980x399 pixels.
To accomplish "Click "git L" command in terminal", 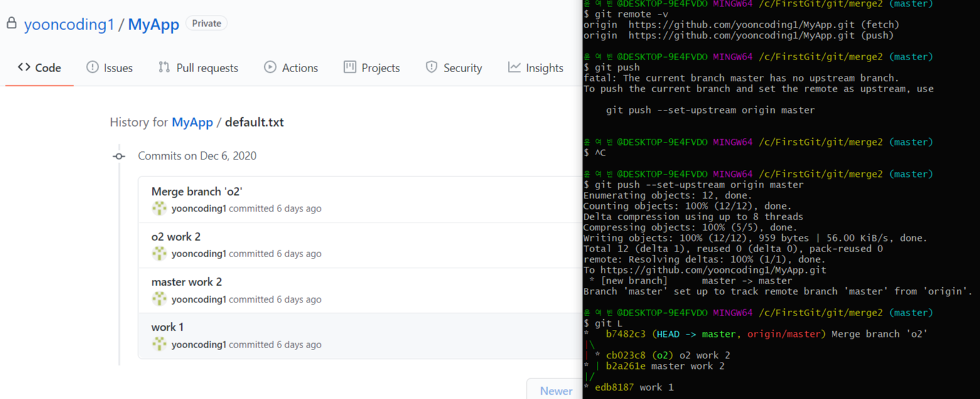I will coord(608,324).
